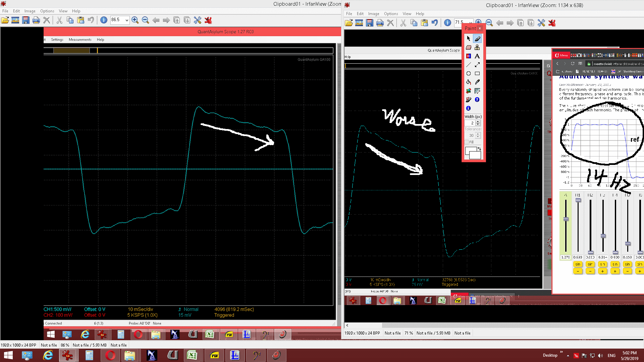Select the double-headed arrow tool in the Paint panel
This screenshot has width=644, height=362.
(x=477, y=65)
